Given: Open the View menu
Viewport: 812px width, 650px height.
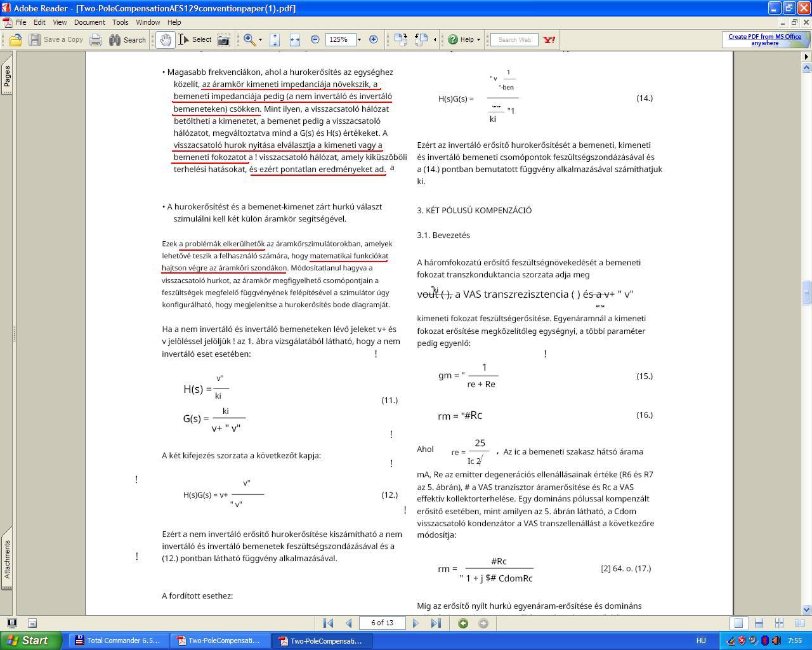Looking at the screenshot, I should coord(60,22).
